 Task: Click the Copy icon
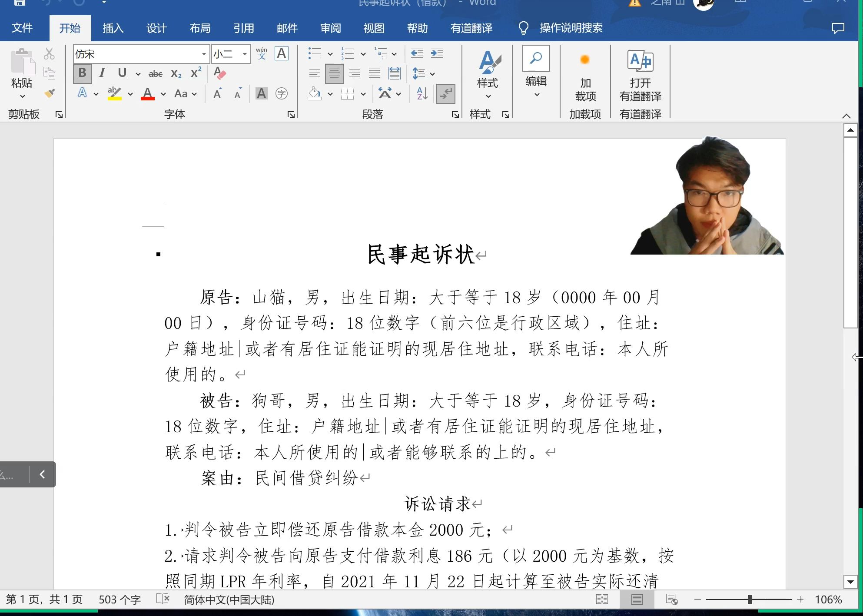pos(49,73)
